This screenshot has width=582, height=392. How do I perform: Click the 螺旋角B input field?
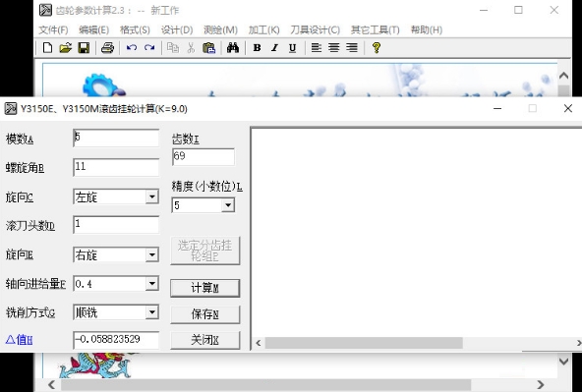click(116, 167)
